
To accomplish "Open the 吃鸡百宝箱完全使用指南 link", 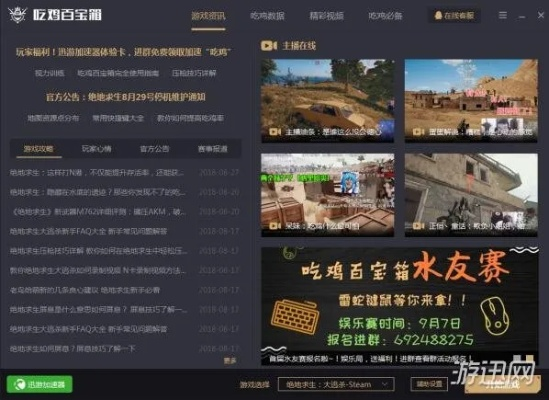I will (x=118, y=73).
